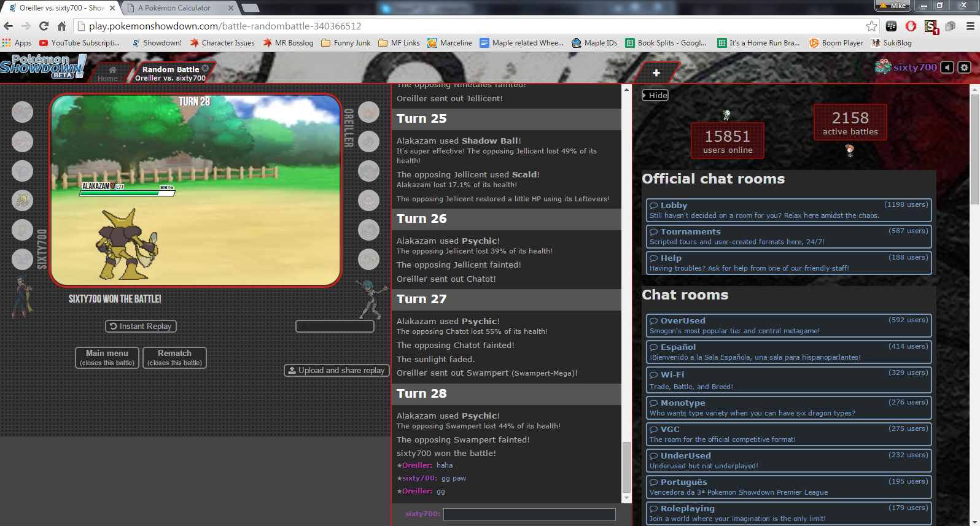Join the Wi-Fi chat room
Screen dimensions: 980x526
tap(788, 380)
